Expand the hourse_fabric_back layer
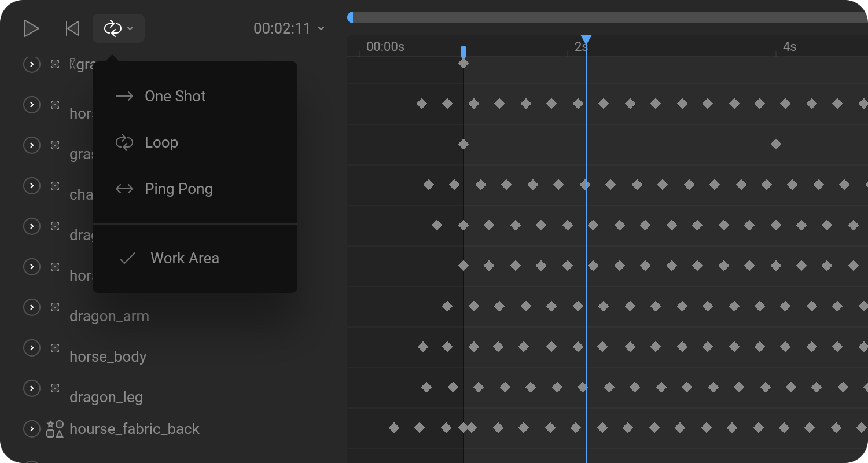This screenshot has height=463, width=868. pos(31,429)
